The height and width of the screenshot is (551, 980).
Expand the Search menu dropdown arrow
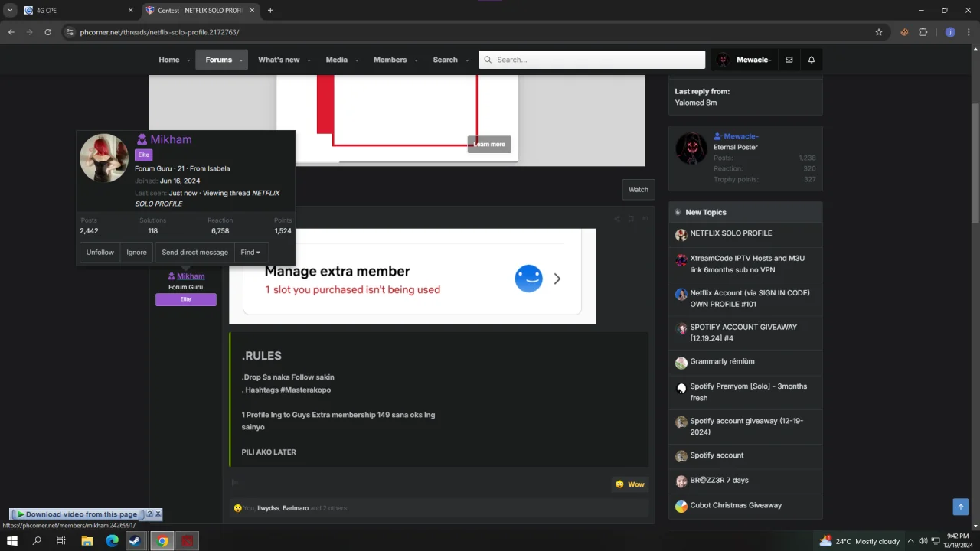coord(466,60)
